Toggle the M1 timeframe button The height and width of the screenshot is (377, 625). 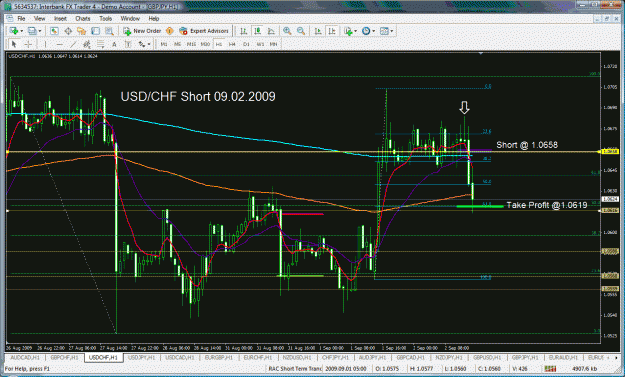164,44
